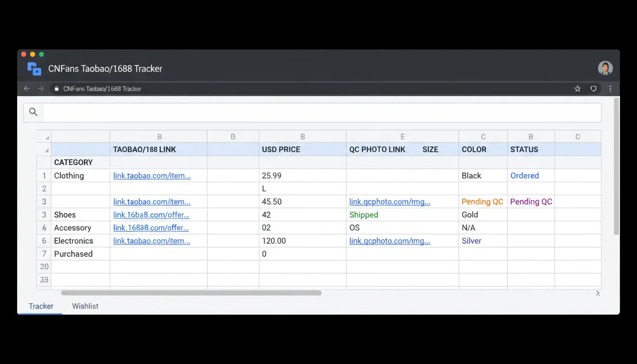Click the browser back arrow
This screenshot has width=637, height=364.
click(x=27, y=89)
